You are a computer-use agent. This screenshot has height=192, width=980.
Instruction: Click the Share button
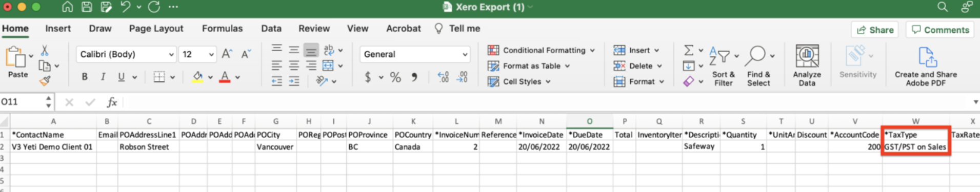click(875, 30)
